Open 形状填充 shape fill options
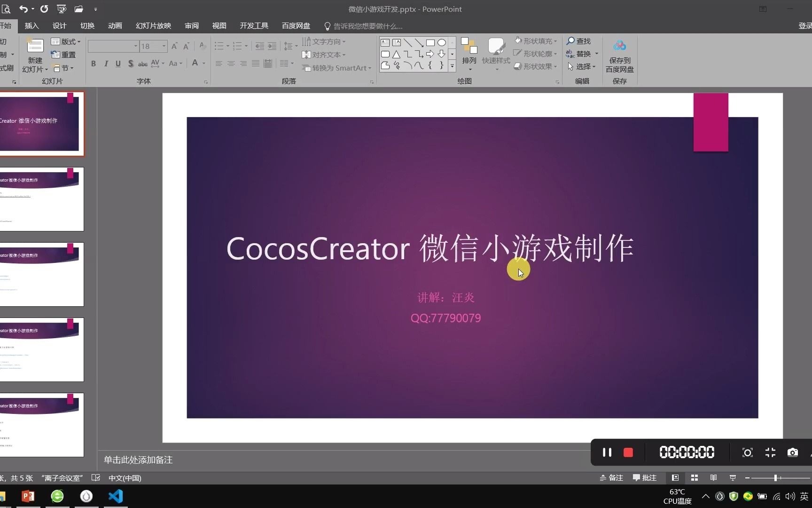Screen dimensions: 812x508 536,41
